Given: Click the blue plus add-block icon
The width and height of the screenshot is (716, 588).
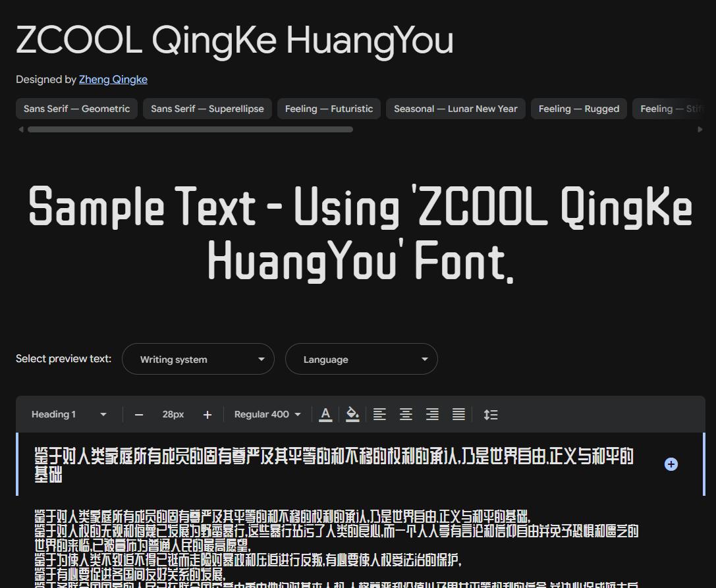Looking at the screenshot, I should pos(671,464).
